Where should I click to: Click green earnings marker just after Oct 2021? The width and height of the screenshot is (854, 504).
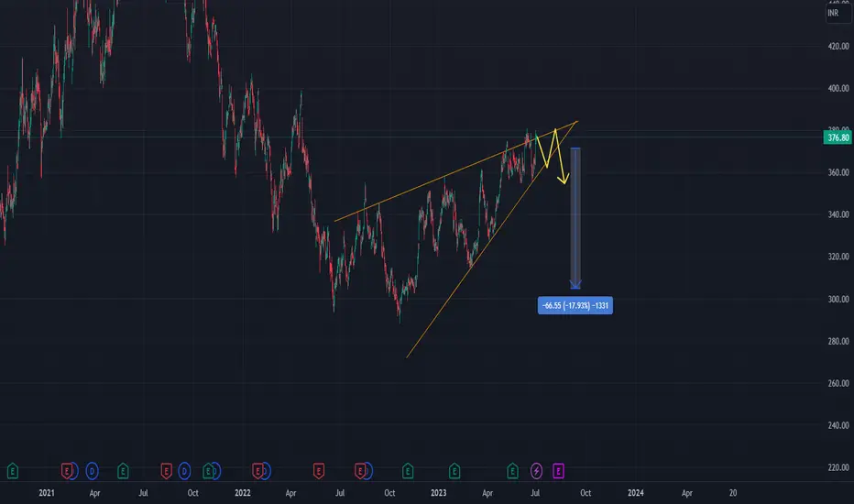click(208, 471)
